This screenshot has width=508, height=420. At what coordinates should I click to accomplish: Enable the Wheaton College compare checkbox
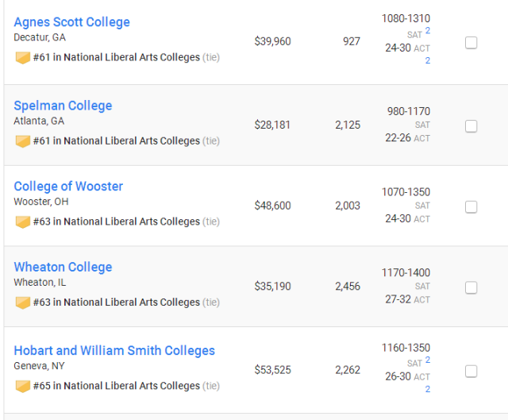[x=471, y=287]
